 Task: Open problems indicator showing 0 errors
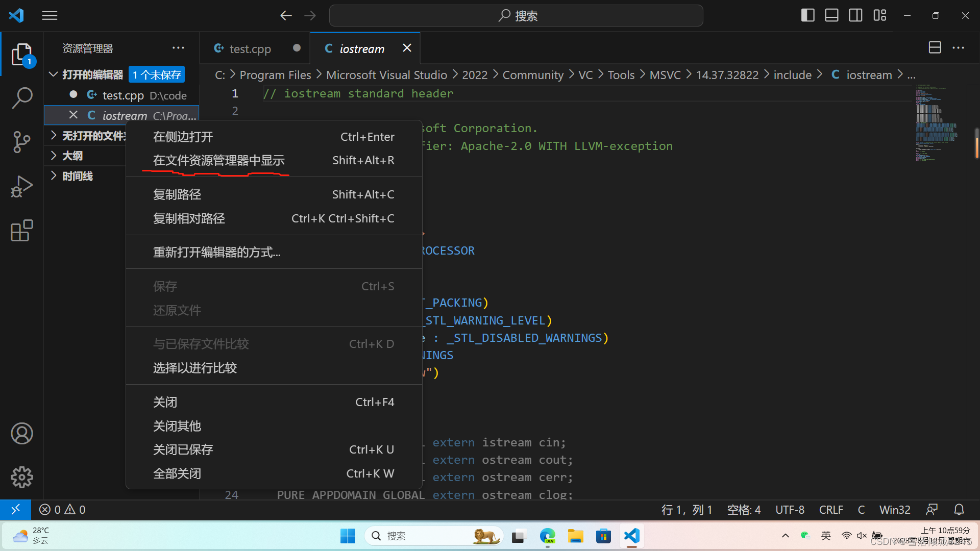pos(62,510)
